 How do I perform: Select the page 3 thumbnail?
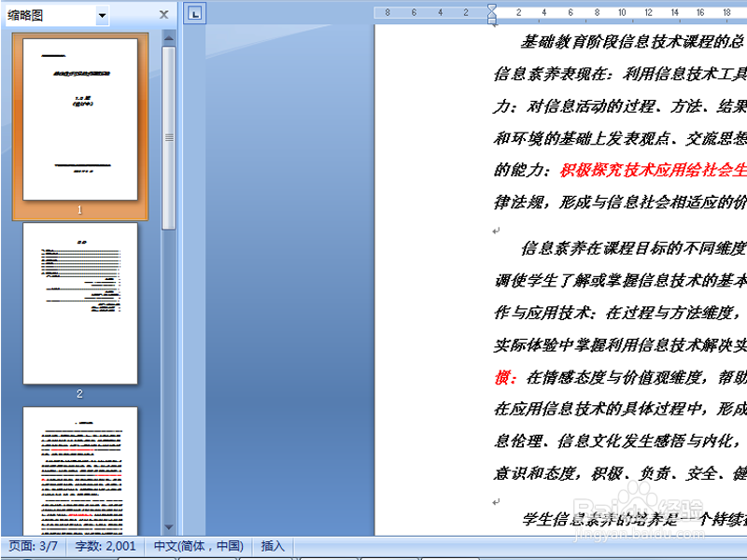tap(78, 471)
